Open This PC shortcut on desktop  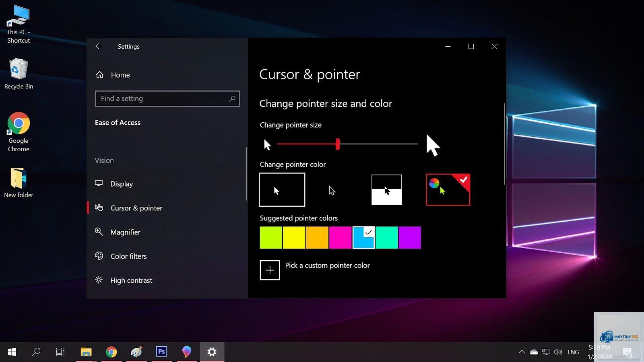18,24
